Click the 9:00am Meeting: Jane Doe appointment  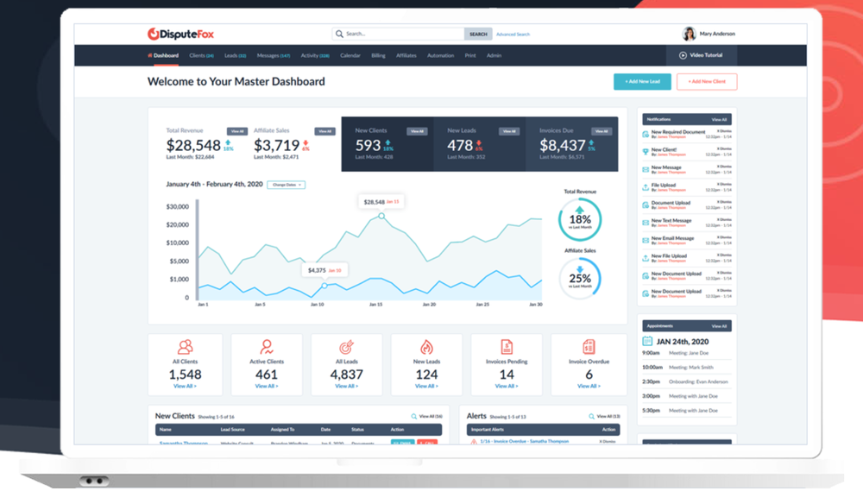(687, 353)
